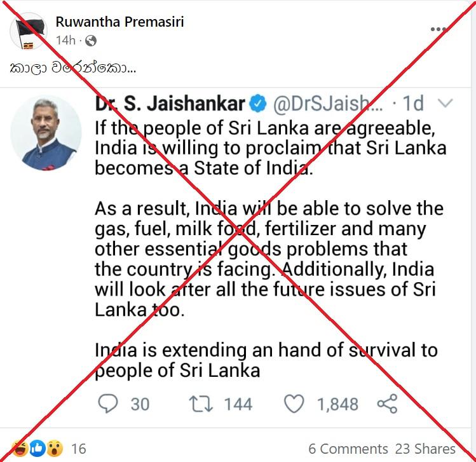The image size is (476, 462).
Task: Open the 14h post timestamp
Action: [x=65, y=41]
